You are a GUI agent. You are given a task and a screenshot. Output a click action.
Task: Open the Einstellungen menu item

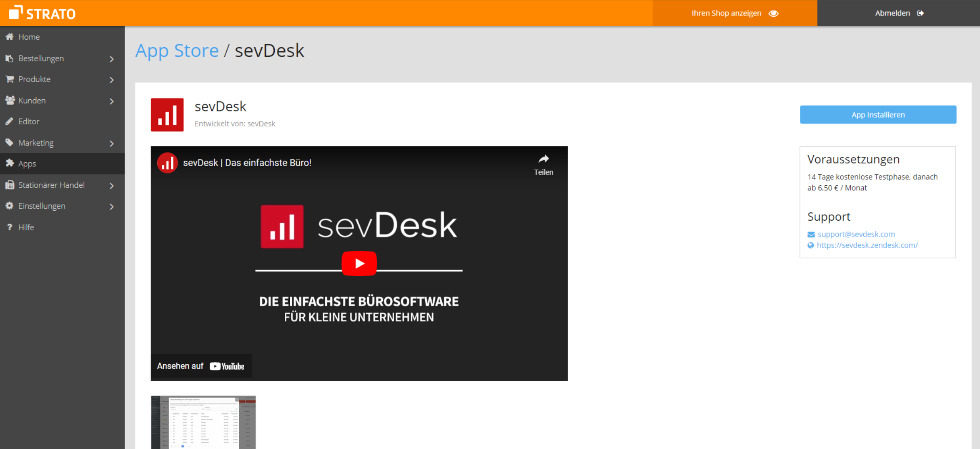[x=62, y=206]
